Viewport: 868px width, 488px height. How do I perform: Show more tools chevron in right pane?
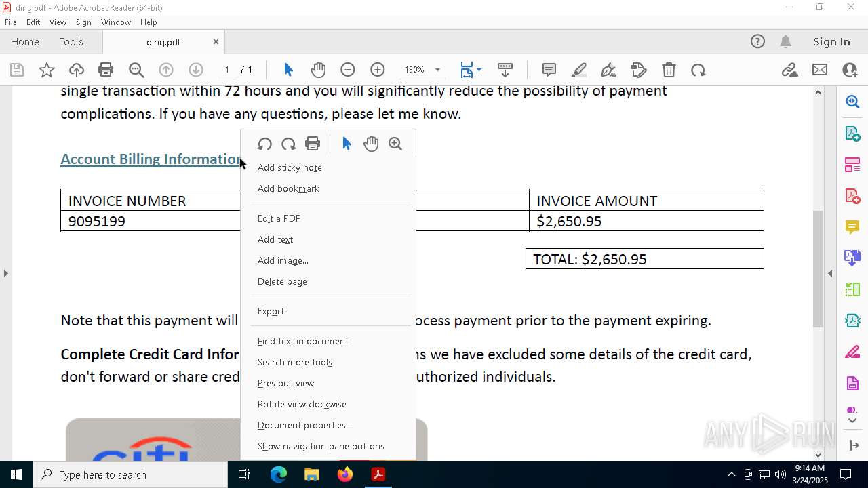852,421
